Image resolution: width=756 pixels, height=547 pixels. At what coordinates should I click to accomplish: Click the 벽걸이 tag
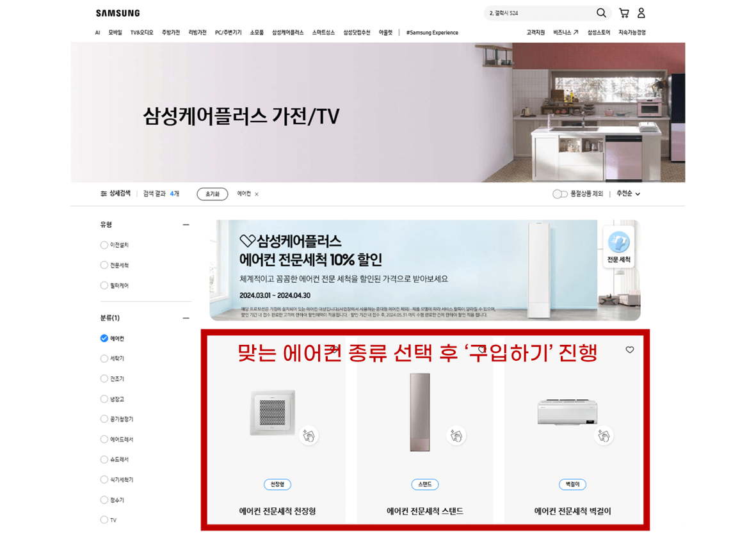572,484
